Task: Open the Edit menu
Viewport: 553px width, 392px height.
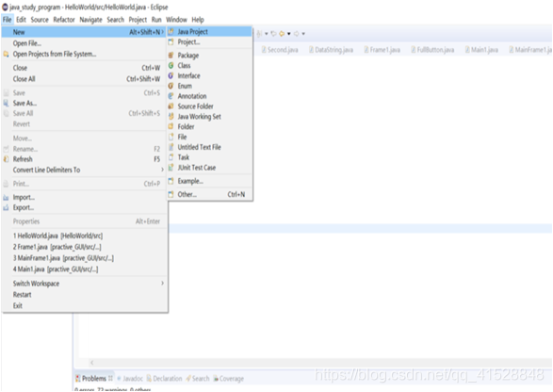Action: pos(21,20)
